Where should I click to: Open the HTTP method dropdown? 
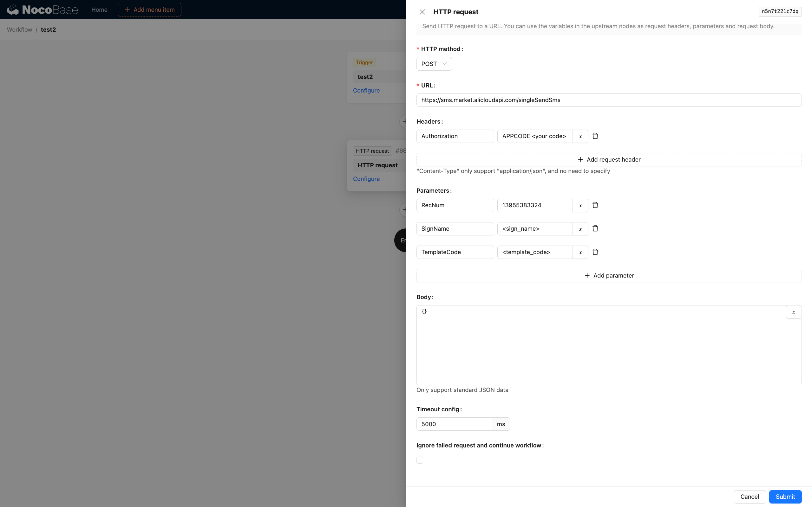pos(434,64)
